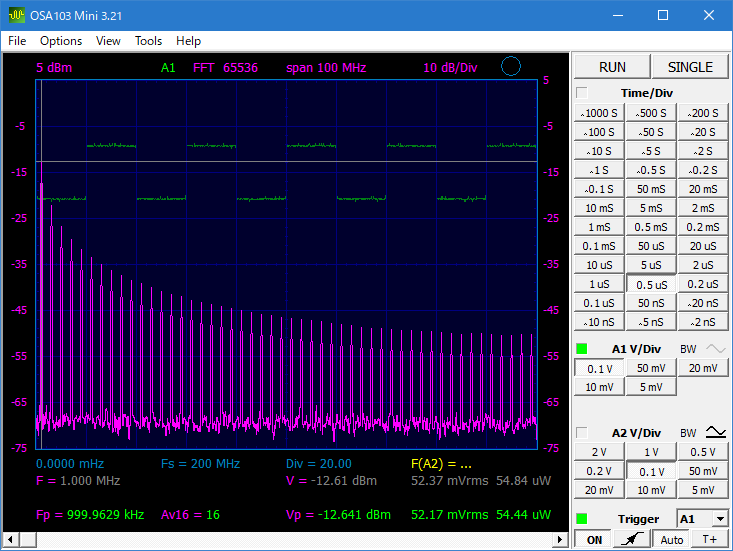733x551 pixels.
Task: Select 0.1 S time per division
Action: tap(599, 189)
